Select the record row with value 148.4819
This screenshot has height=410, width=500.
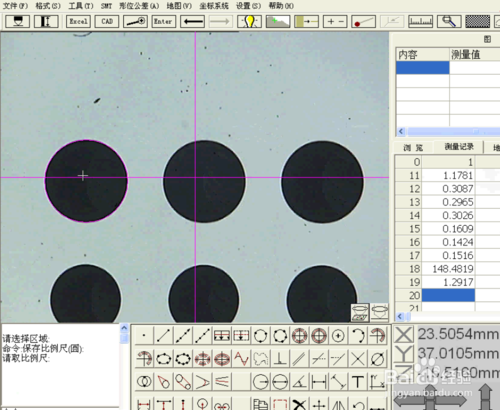click(435, 269)
